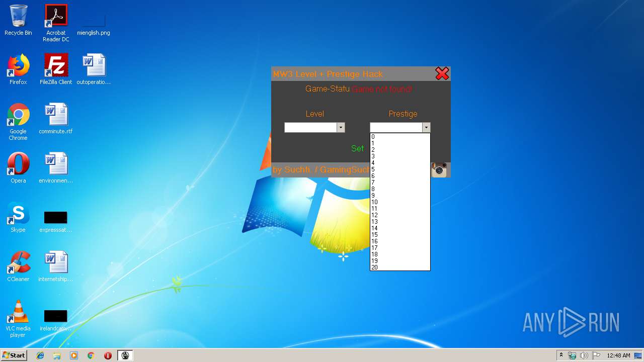Open the Start menu
Viewport: 644px width, 362px height.
pos(14,355)
